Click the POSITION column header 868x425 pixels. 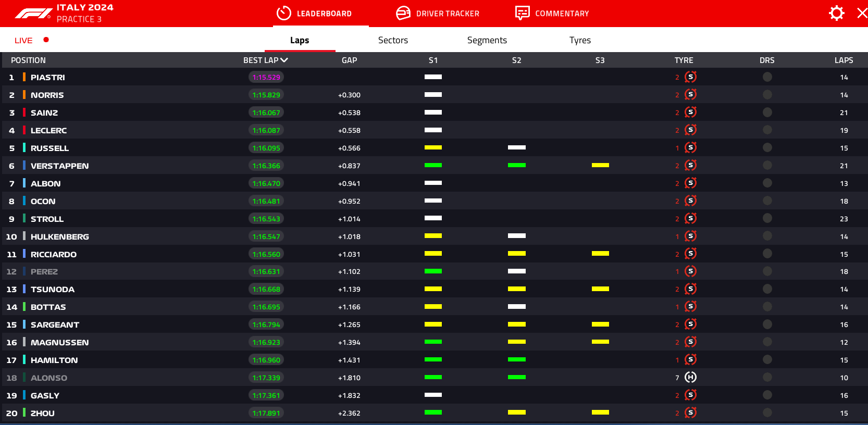coord(28,60)
